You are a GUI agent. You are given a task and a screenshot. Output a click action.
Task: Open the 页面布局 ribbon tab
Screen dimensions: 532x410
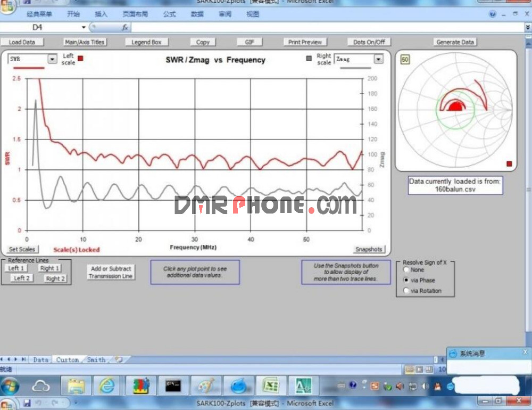(x=135, y=14)
